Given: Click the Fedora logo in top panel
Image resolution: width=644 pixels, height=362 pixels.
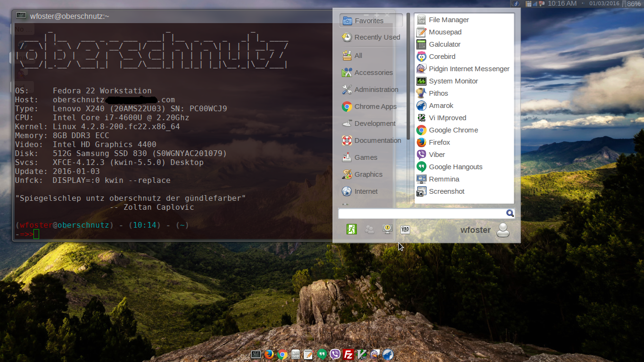Looking at the screenshot, I should point(516,4).
